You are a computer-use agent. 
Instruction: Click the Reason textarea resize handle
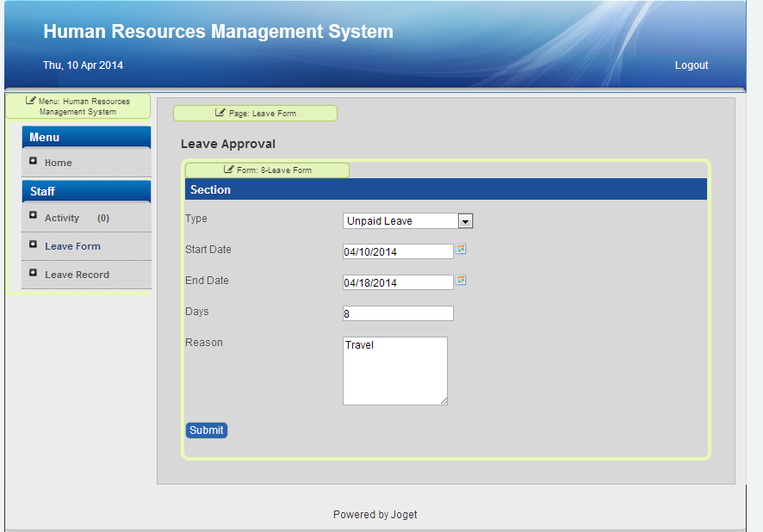444,401
